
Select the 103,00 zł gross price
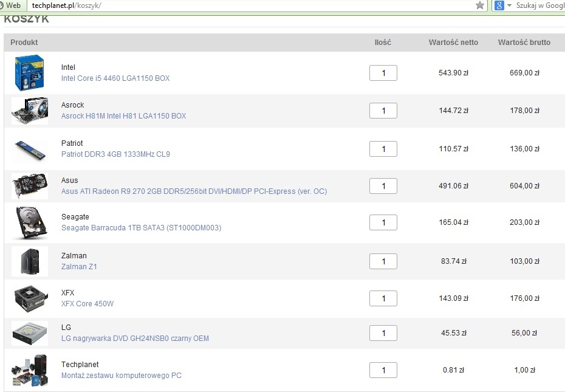[x=525, y=261]
